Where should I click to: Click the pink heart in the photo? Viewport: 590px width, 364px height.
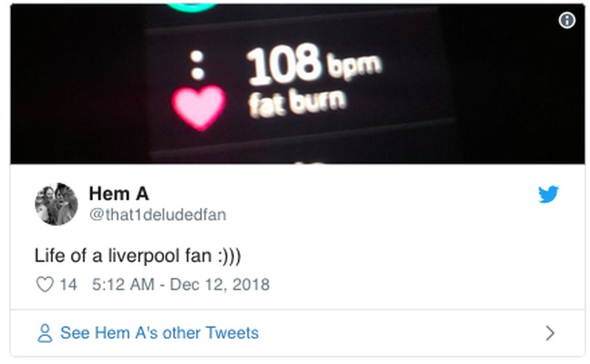(198, 106)
